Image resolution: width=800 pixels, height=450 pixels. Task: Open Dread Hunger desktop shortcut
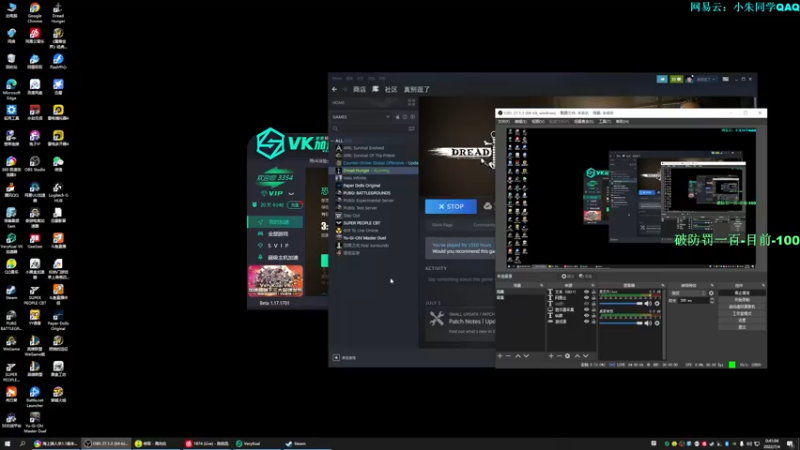[58, 13]
